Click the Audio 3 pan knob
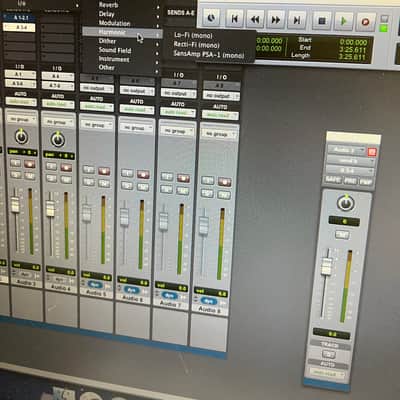400x400 pixels. coord(21,137)
